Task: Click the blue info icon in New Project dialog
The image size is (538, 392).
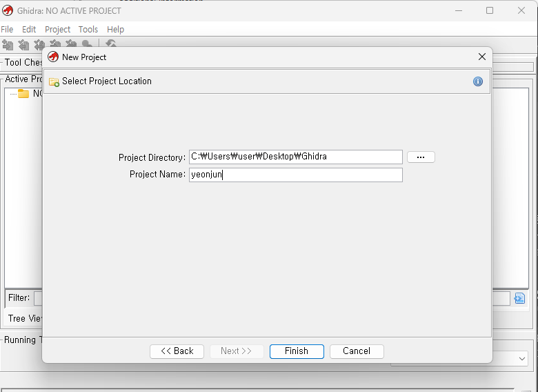Action: point(477,81)
